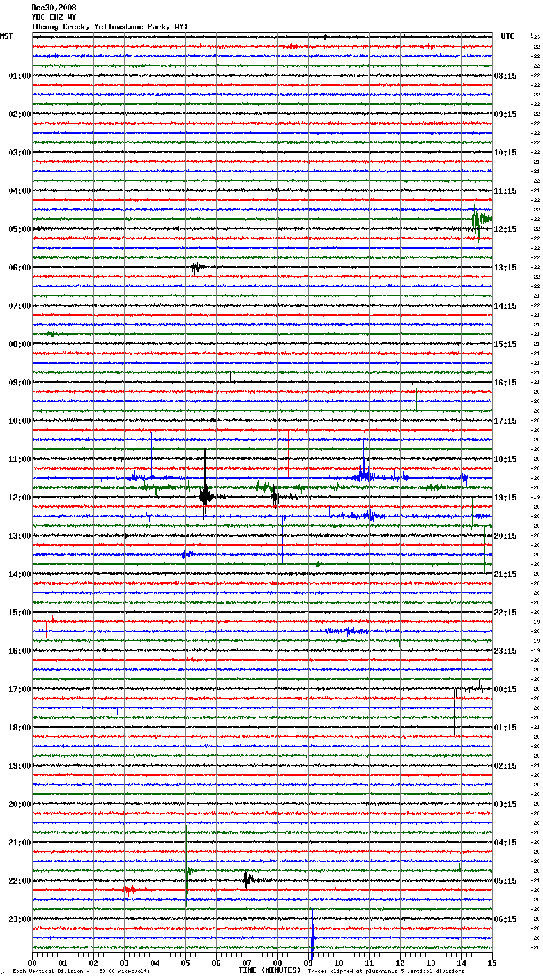Click the Each Vertical Division 50.00 microvolts note

81,971
